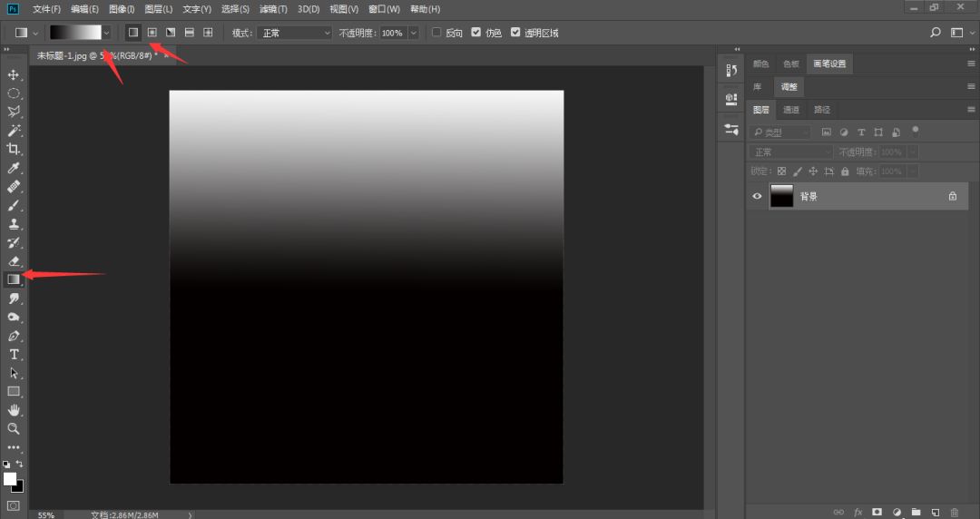Select the Move tool
The width and height of the screenshot is (980, 519).
[x=14, y=74]
